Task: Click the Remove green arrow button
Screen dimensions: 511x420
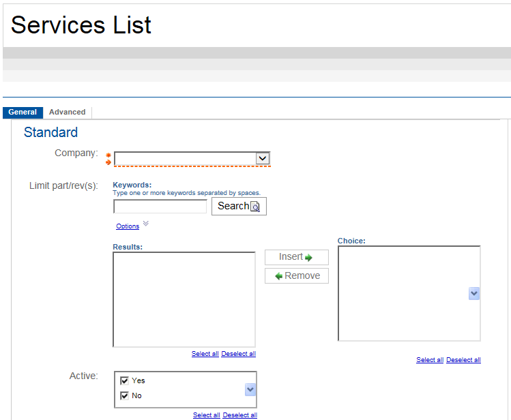Action: tap(296, 276)
